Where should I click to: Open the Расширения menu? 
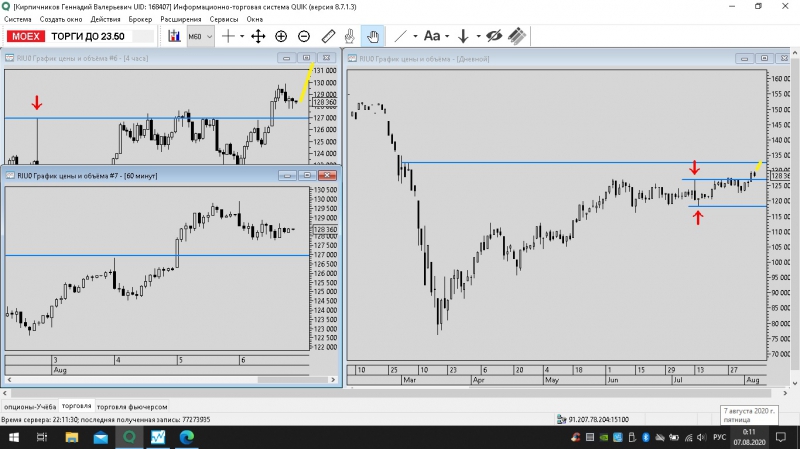pyautogui.click(x=181, y=19)
